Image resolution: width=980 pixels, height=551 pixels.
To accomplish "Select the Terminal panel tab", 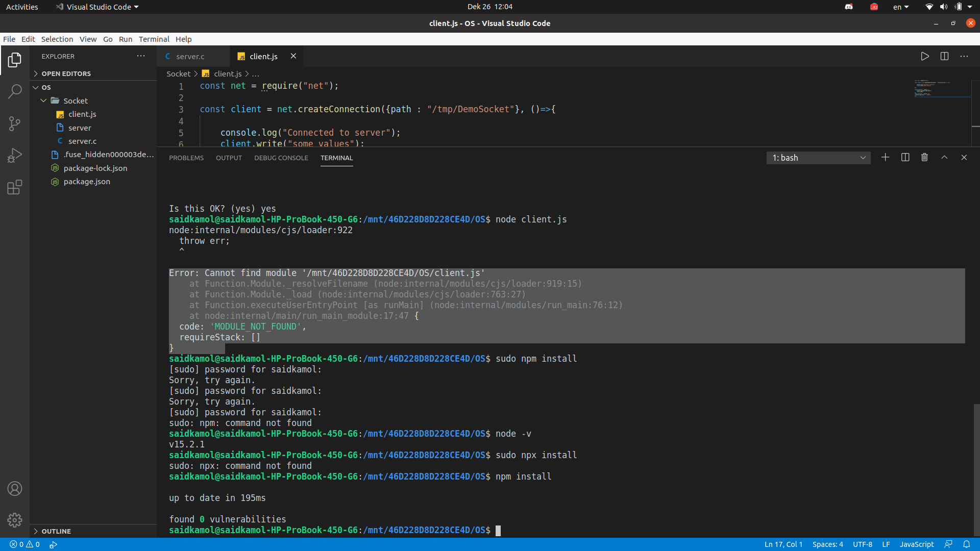I will click(336, 158).
